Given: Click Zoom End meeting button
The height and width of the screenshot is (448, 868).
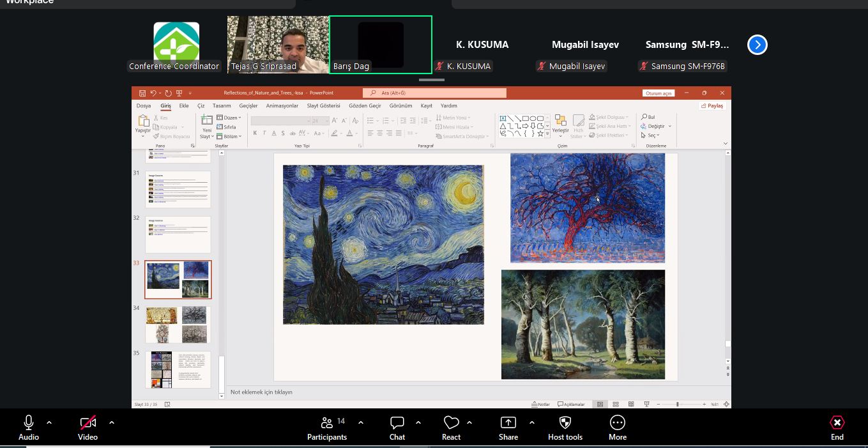Looking at the screenshot, I should tap(837, 428).
